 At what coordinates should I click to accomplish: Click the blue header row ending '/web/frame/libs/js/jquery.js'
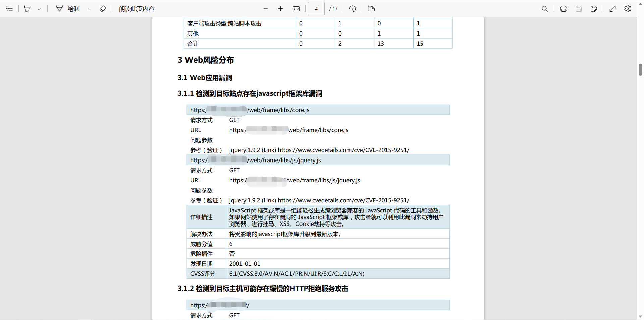318,160
